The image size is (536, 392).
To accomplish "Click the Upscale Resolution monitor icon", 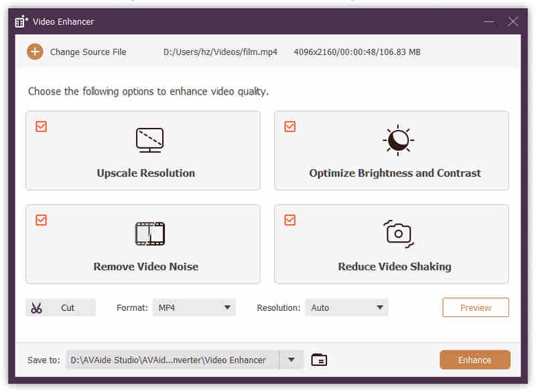I will 149,140.
